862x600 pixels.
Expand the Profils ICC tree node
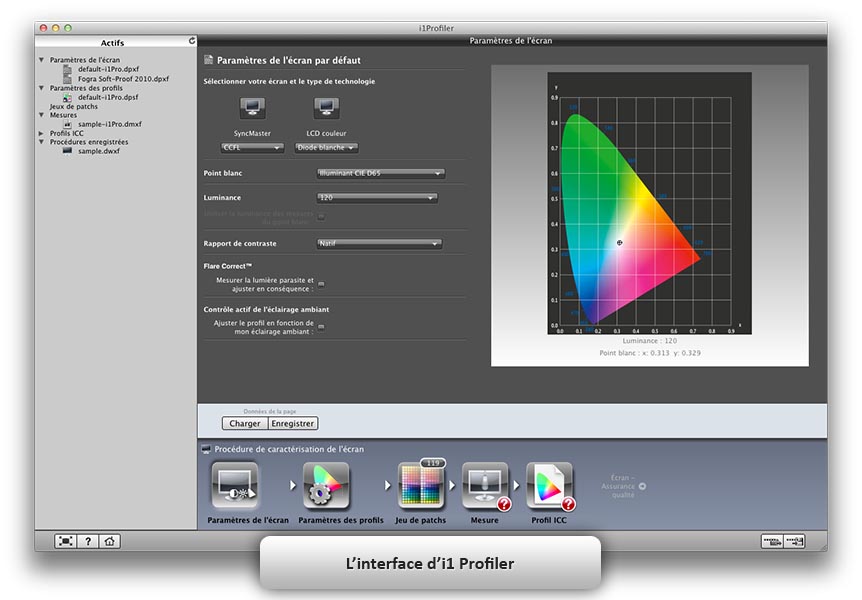coord(41,133)
